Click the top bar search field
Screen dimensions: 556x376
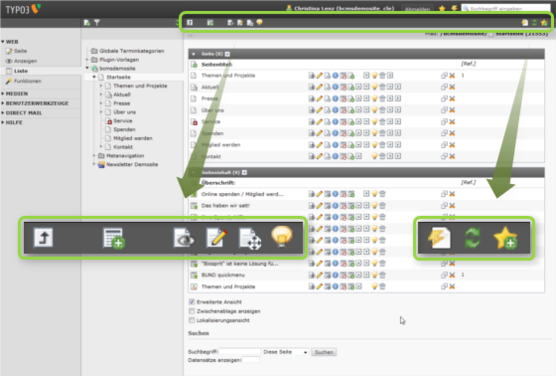pos(506,8)
